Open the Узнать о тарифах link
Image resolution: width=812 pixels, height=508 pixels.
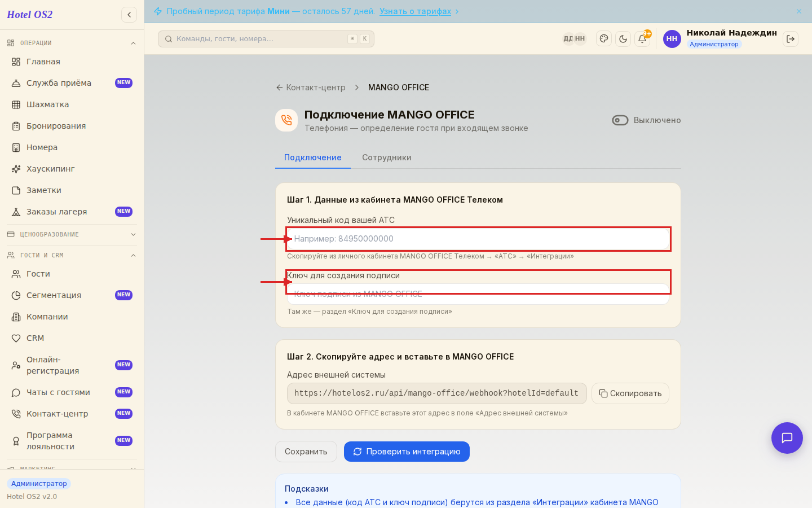point(416,11)
